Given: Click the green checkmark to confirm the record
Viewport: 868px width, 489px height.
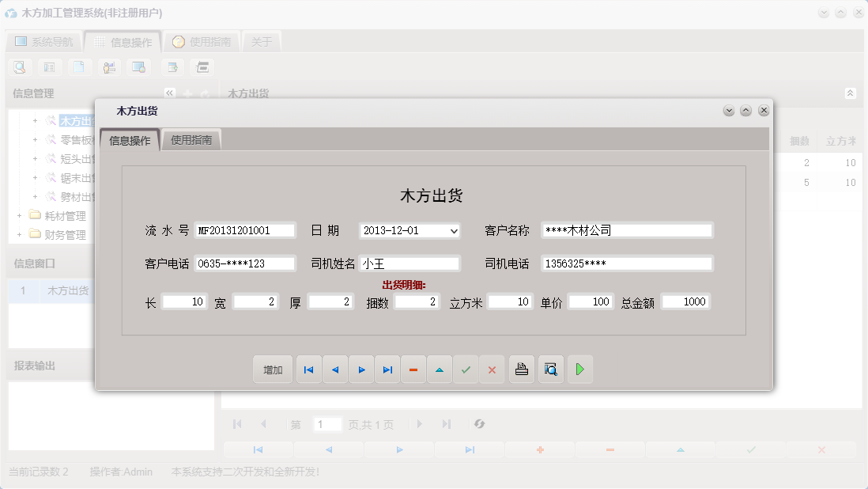Looking at the screenshot, I should pyautogui.click(x=466, y=369).
